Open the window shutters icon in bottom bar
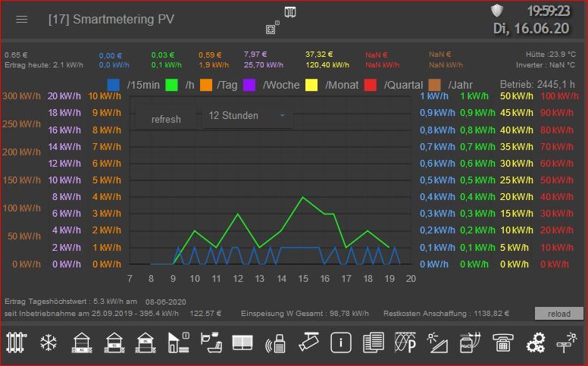The width and height of the screenshot is (588, 366). [x=242, y=343]
